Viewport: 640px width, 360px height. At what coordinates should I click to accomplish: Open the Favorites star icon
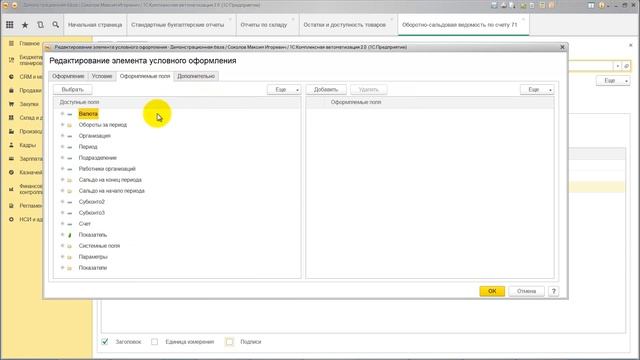25,25
